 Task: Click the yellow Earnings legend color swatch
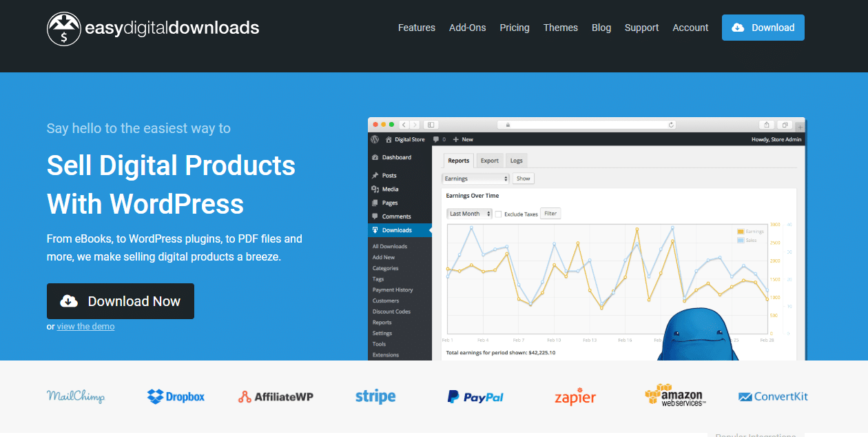click(741, 231)
